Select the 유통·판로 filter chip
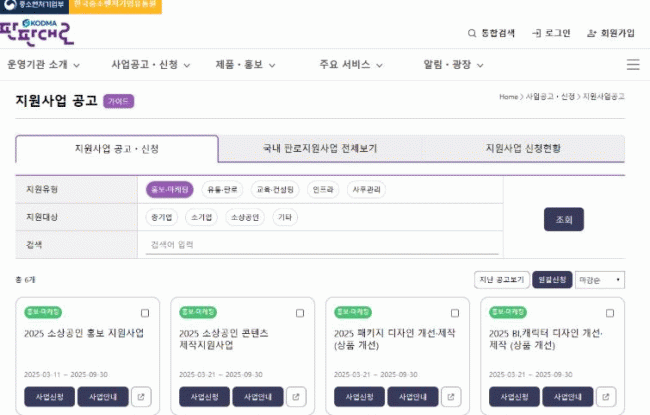Image resolution: width=650 pixels, height=415 pixels. point(223,189)
